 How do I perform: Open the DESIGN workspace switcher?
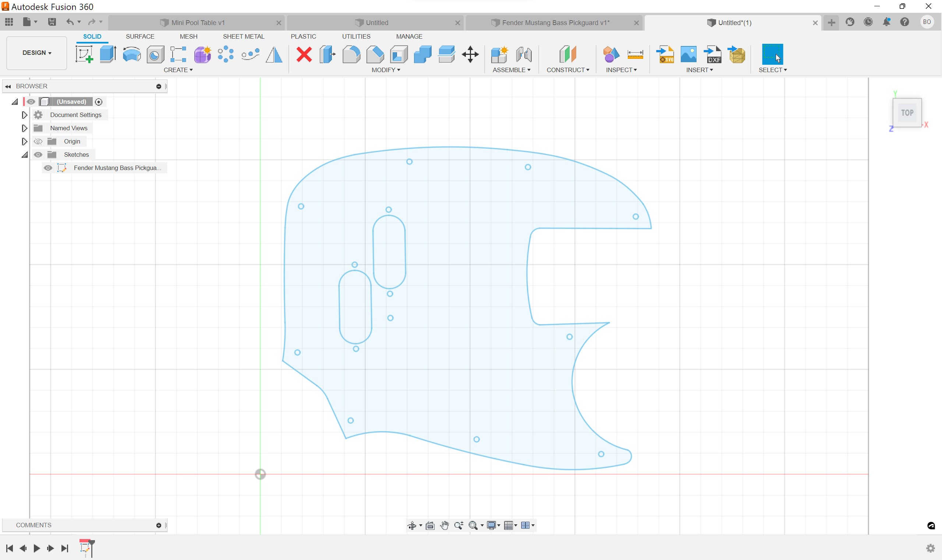(x=36, y=53)
